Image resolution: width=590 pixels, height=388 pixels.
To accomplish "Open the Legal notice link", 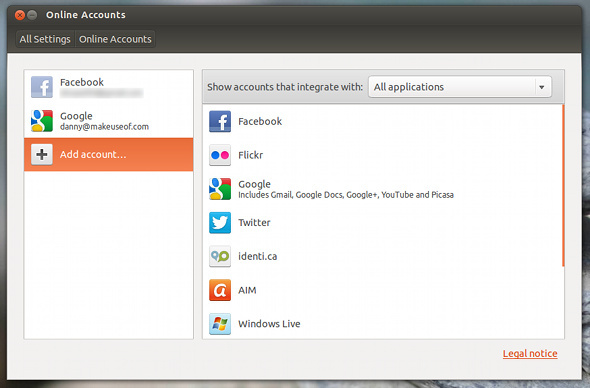I will pyautogui.click(x=530, y=353).
